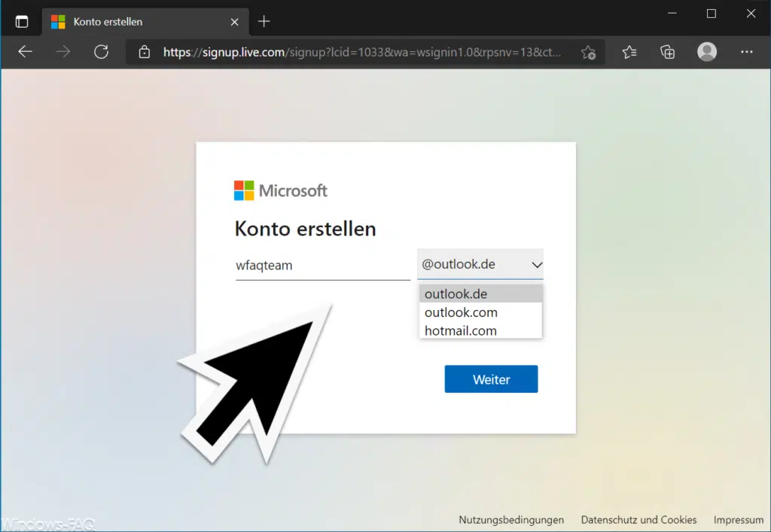
Task: Add the page to favorites via star icon
Action: tap(588, 53)
